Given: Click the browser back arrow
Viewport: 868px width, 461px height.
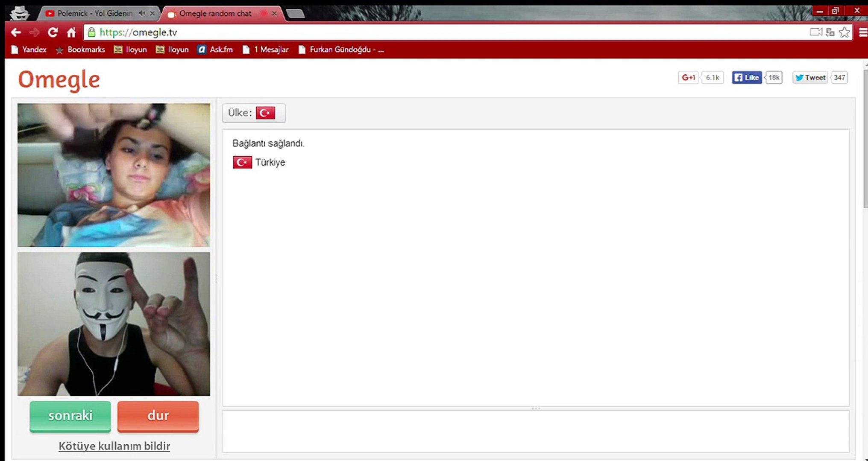Looking at the screenshot, I should (16, 32).
